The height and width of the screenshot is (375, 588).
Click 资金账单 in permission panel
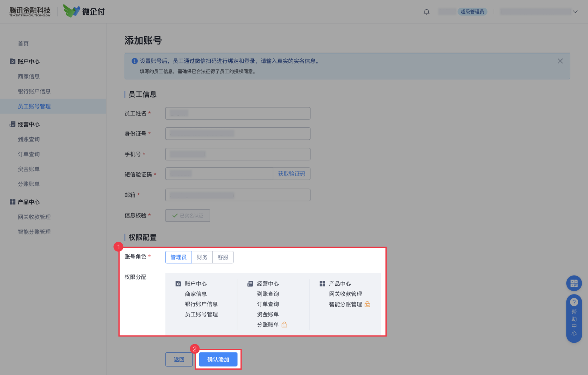pos(268,314)
